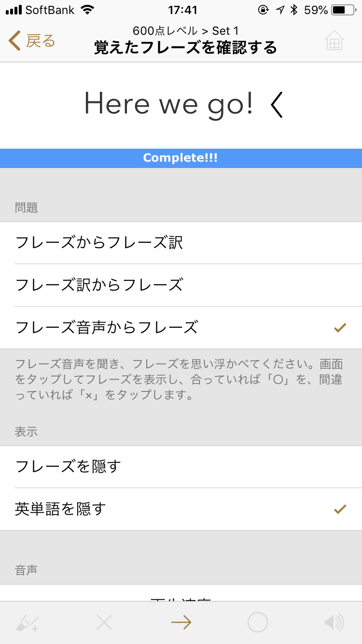Screen dimensions: 362x644
Task: Tap the ○ correct circle icon
Action: coord(258,623)
